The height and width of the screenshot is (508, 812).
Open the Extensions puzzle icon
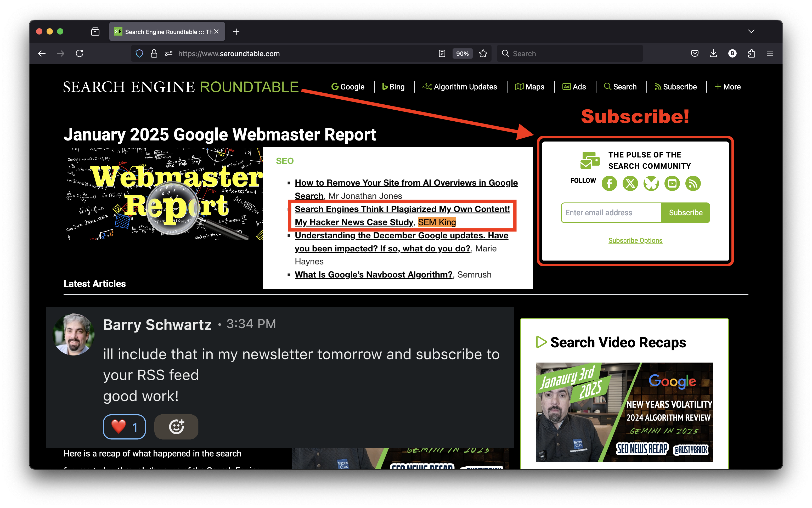(752, 53)
